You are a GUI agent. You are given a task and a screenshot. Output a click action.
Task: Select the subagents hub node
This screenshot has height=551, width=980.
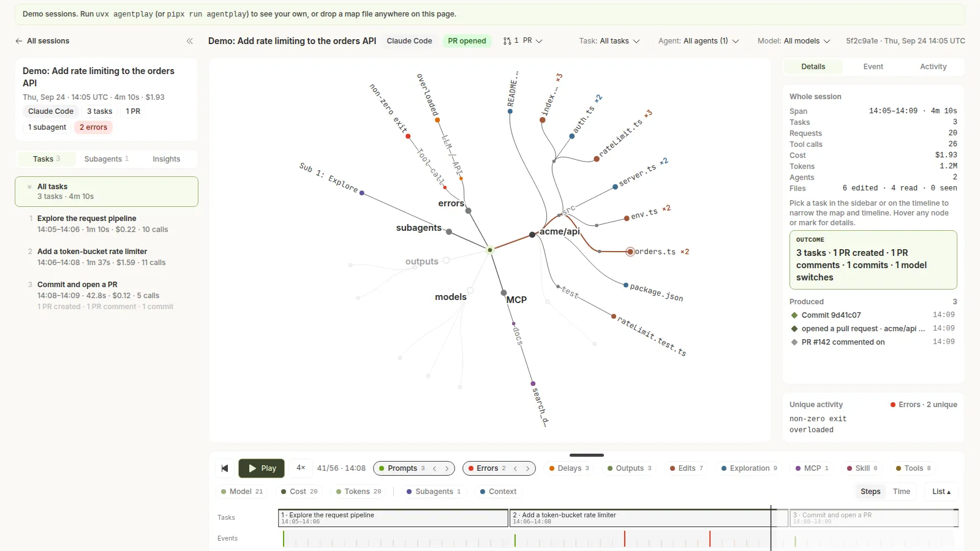click(449, 232)
